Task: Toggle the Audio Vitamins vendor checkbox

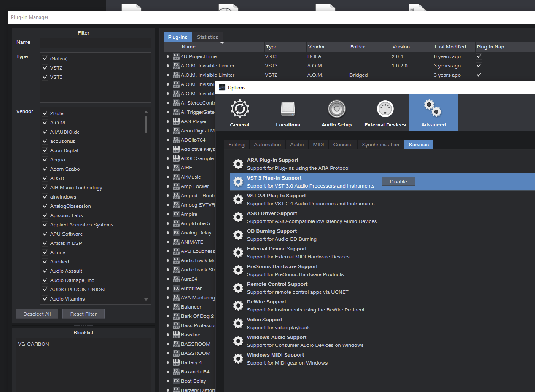Action: coord(45,299)
